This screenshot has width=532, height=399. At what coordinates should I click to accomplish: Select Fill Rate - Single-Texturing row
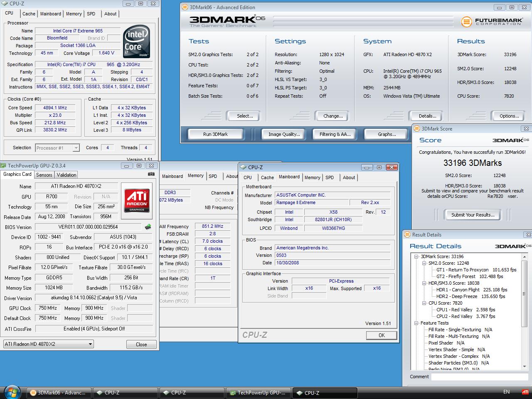(460, 330)
